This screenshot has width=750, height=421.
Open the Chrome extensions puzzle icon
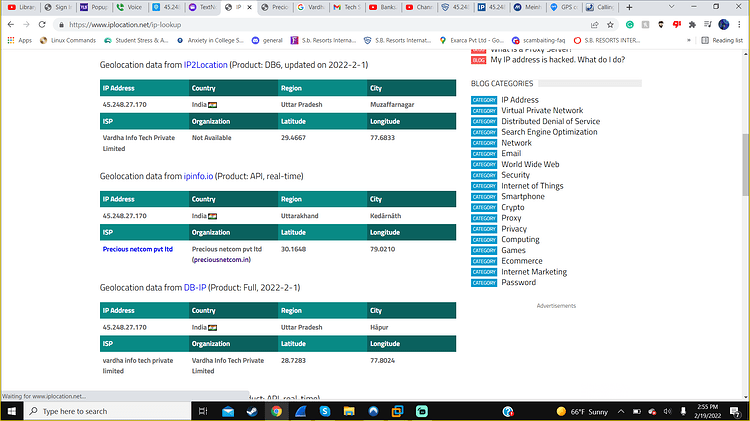(x=692, y=24)
